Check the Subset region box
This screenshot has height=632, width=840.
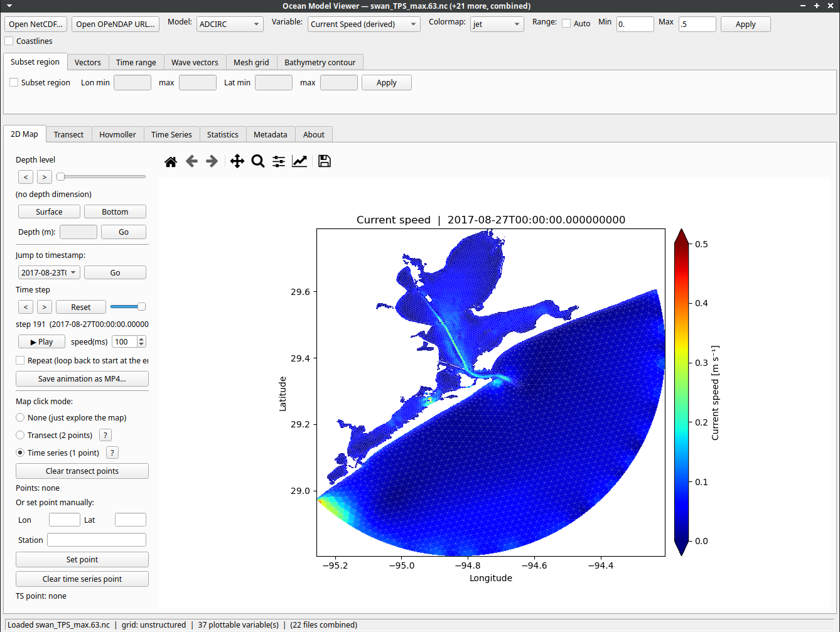pos(14,82)
